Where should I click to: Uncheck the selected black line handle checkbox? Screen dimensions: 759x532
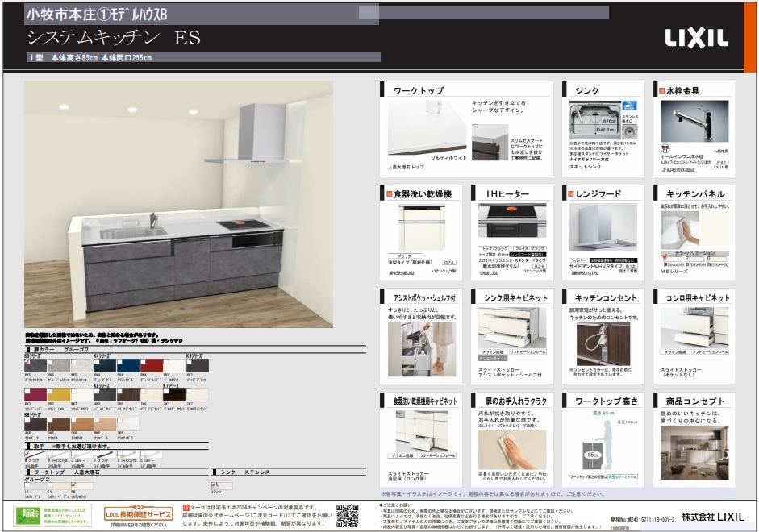(27, 454)
